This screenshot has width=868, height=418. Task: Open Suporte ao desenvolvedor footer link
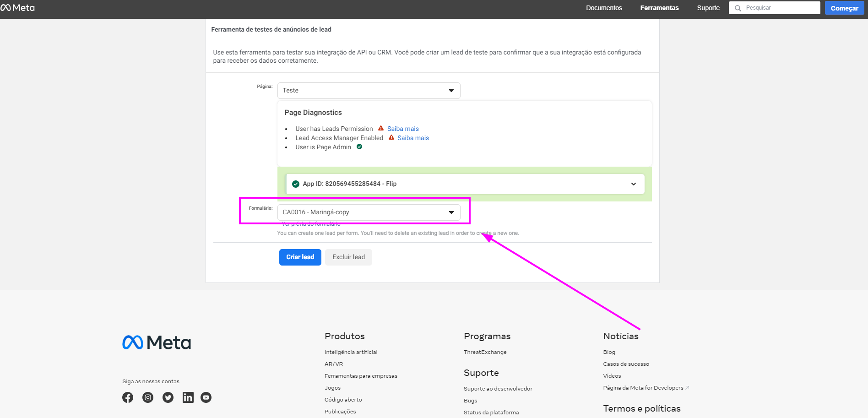pyautogui.click(x=498, y=389)
